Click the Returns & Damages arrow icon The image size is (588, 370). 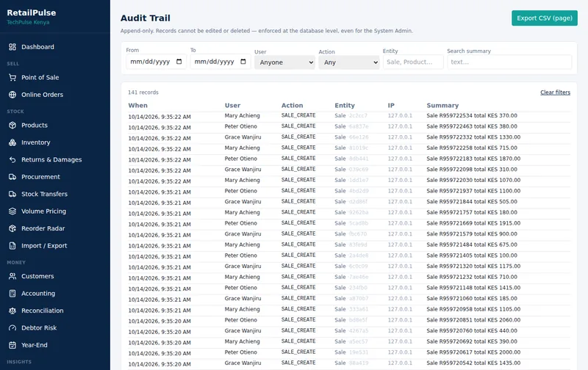tap(12, 159)
